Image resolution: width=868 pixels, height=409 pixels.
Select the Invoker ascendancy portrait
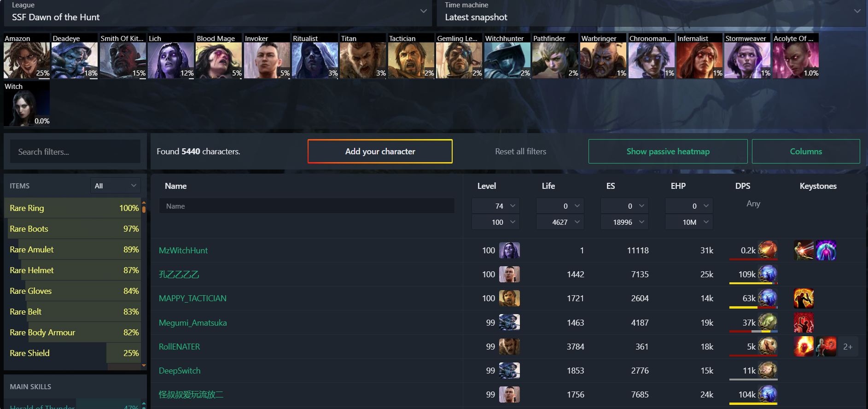click(267, 56)
